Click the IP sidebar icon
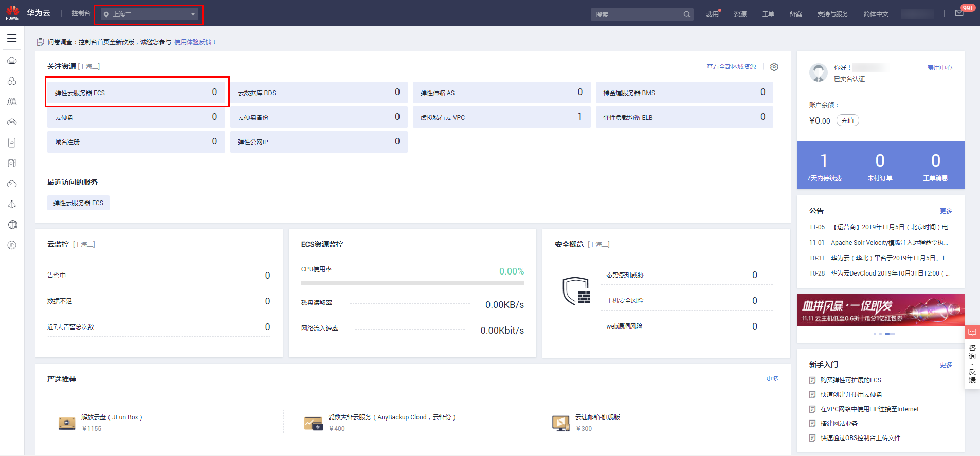The width and height of the screenshot is (980, 456). (12, 245)
